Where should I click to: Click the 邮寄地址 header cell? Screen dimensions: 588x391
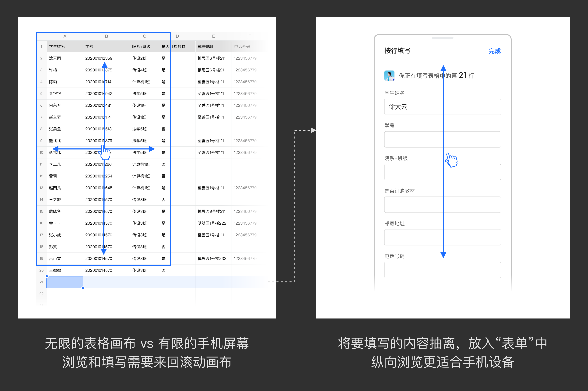pyautogui.click(x=213, y=46)
